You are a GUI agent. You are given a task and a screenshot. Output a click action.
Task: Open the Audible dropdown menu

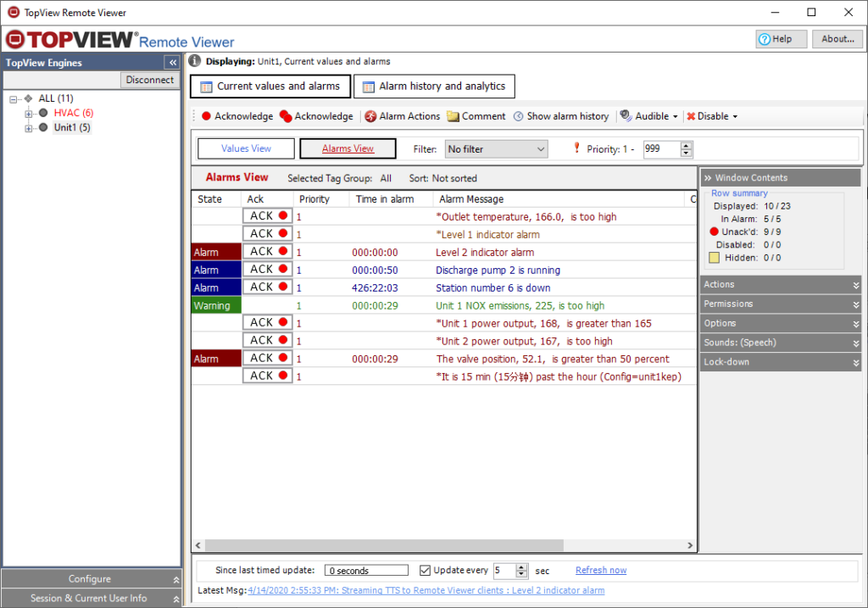[x=675, y=117]
